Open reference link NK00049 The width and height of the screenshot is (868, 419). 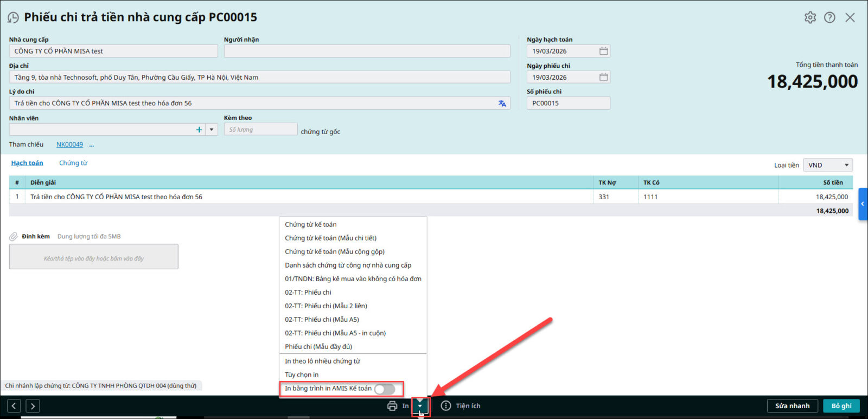click(69, 144)
